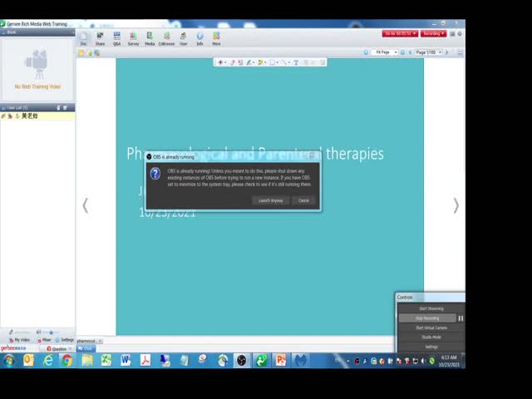Click the Share toolbar icon

pyautogui.click(x=100, y=38)
